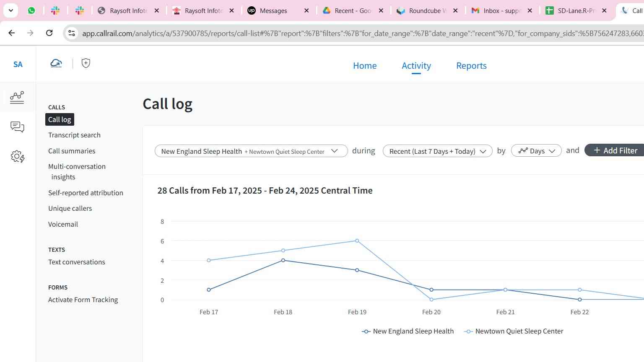Open Voicemail in the sidebar
644x362 pixels.
tap(63, 224)
